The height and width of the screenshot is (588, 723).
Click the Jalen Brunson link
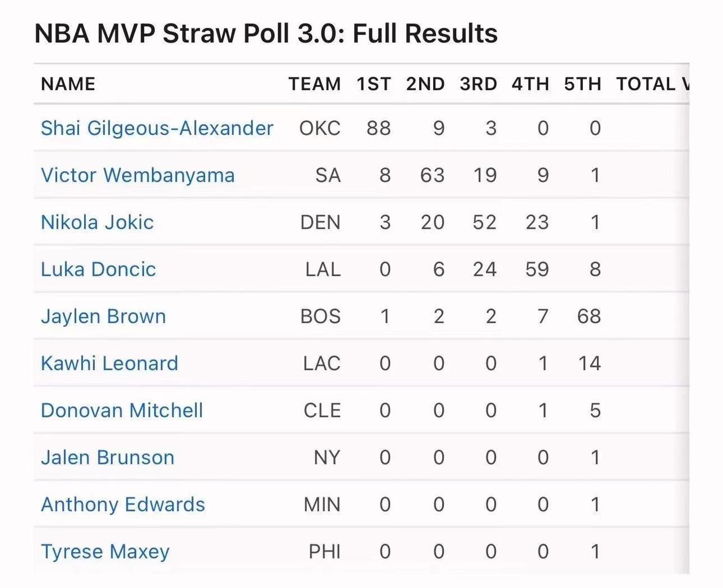click(107, 458)
